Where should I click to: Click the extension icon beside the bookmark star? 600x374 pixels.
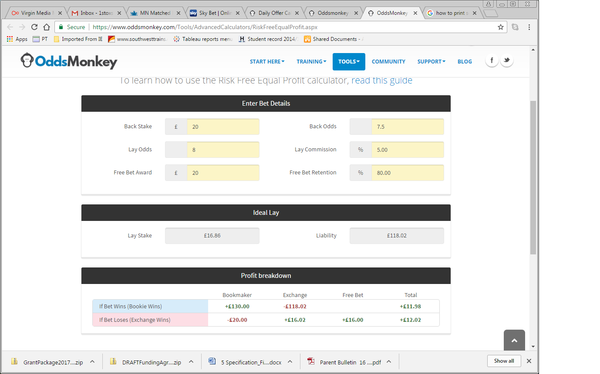pos(515,27)
